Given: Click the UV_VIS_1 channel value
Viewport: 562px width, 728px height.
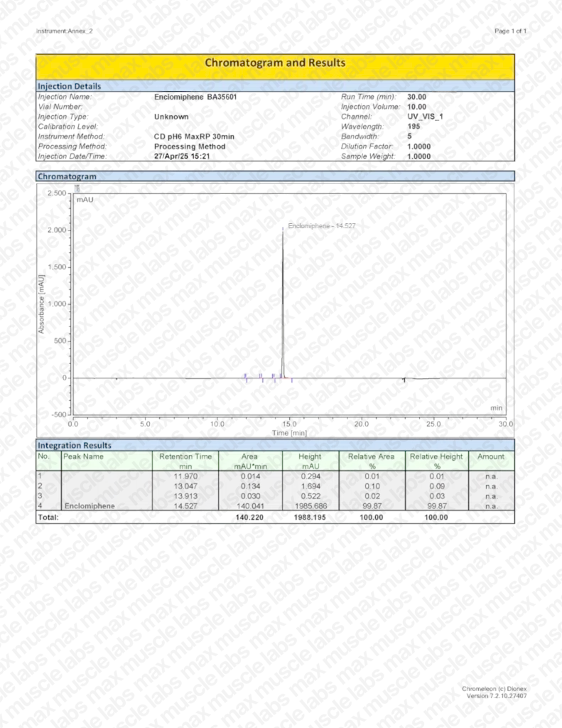Looking at the screenshot, I should tap(425, 116).
